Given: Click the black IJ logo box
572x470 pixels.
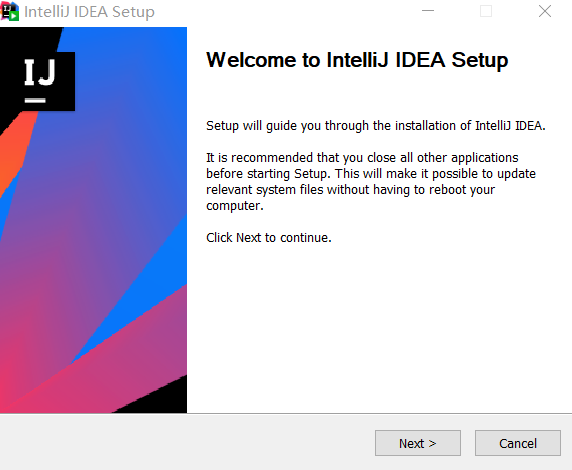Looking at the screenshot, I should (x=40, y=81).
